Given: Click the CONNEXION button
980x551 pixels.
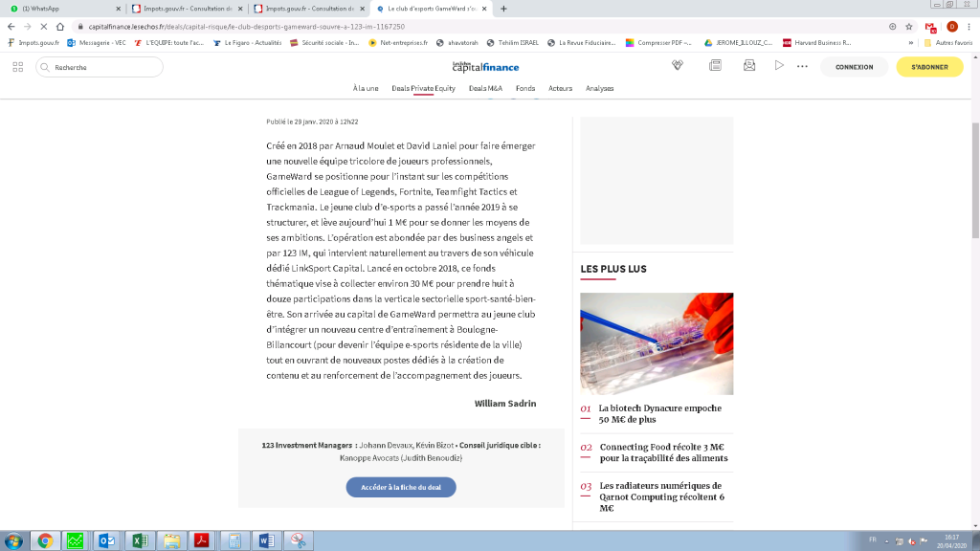Looking at the screenshot, I should (854, 67).
